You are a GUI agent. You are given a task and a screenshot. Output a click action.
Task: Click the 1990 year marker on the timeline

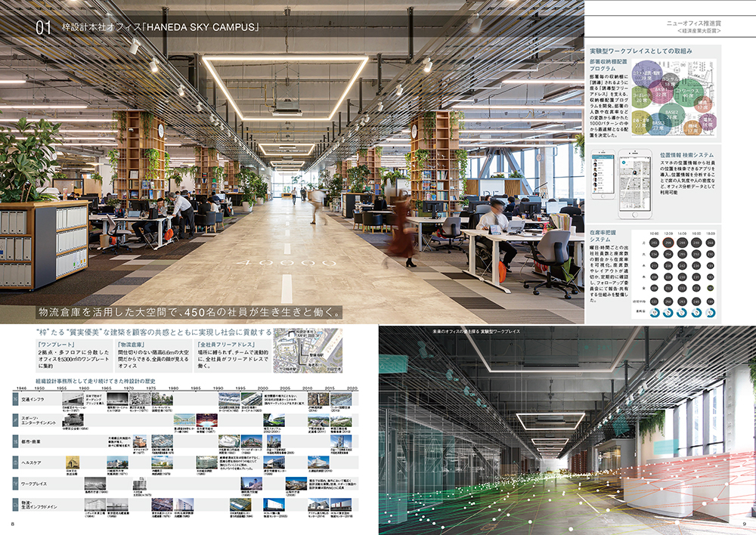coord(218,388)
